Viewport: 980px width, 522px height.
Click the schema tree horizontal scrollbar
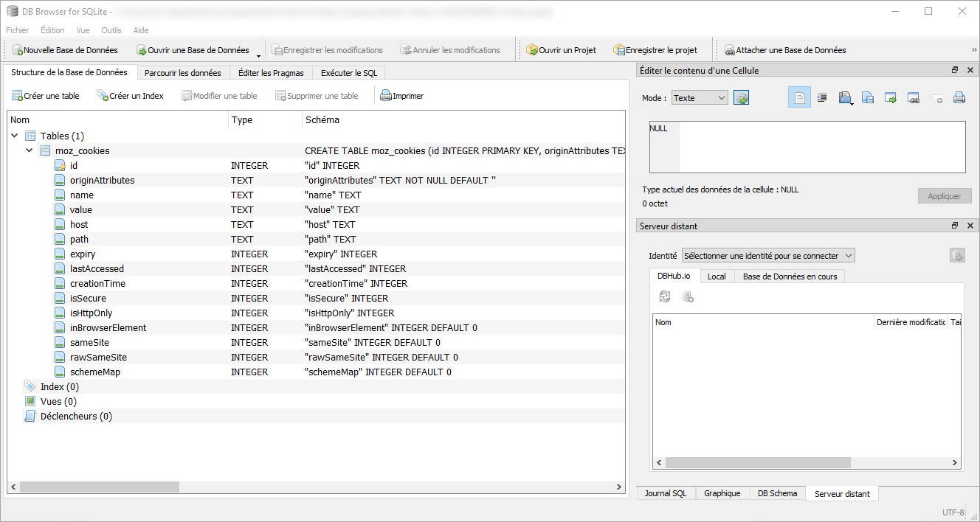(100, 487)
